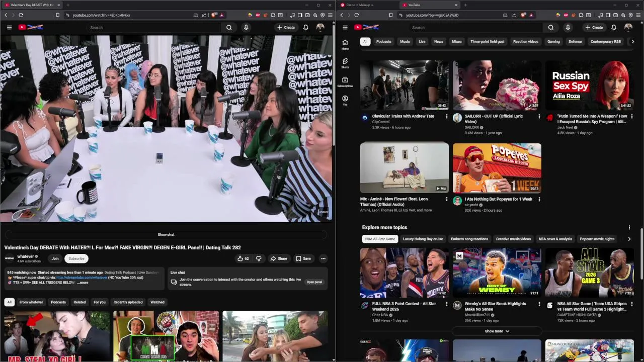Viewport: 644px width, 362px height.
Task: Open the Best of Wemby video thumbnail
Action: pyautogui.click(x=497, y=272)
